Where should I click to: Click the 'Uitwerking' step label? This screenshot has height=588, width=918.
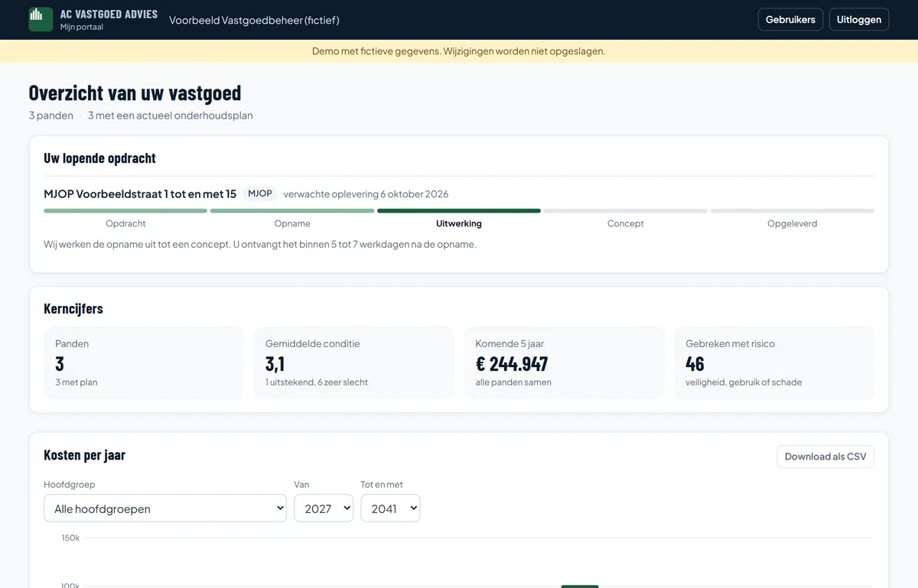[x=459, y=223]
